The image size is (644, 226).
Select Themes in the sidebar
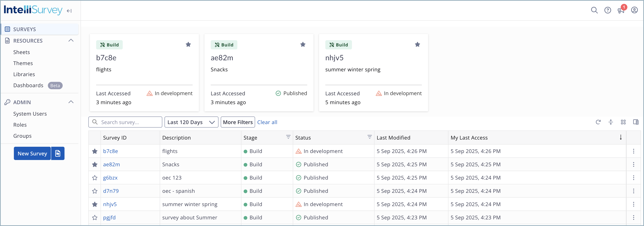tap(23, 63)
